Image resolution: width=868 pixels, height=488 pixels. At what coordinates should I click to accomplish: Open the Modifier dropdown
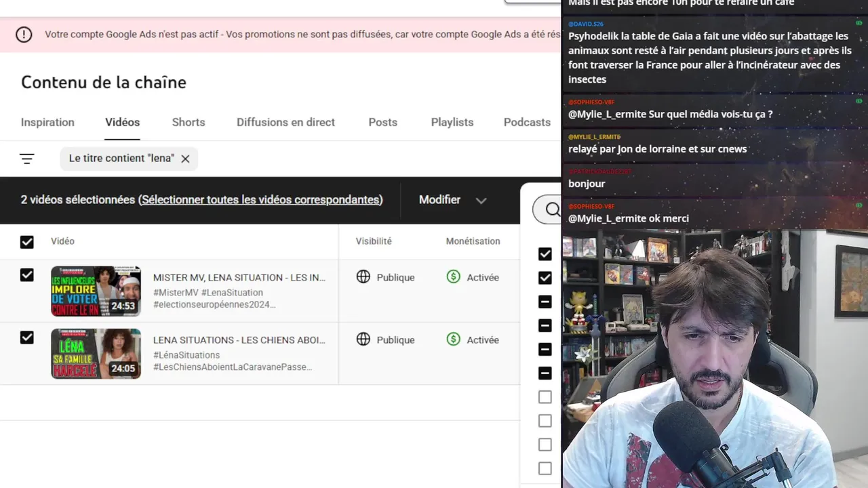[452, 200]
